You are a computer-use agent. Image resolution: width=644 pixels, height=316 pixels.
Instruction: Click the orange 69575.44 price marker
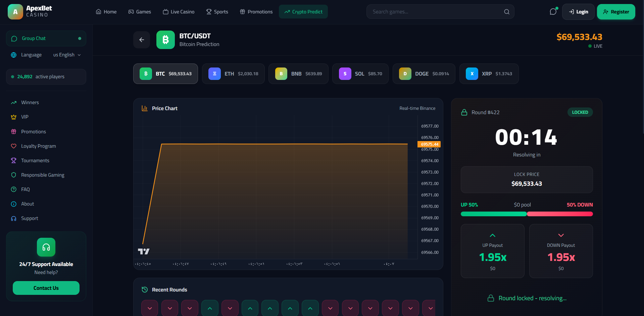pos(429,144)
